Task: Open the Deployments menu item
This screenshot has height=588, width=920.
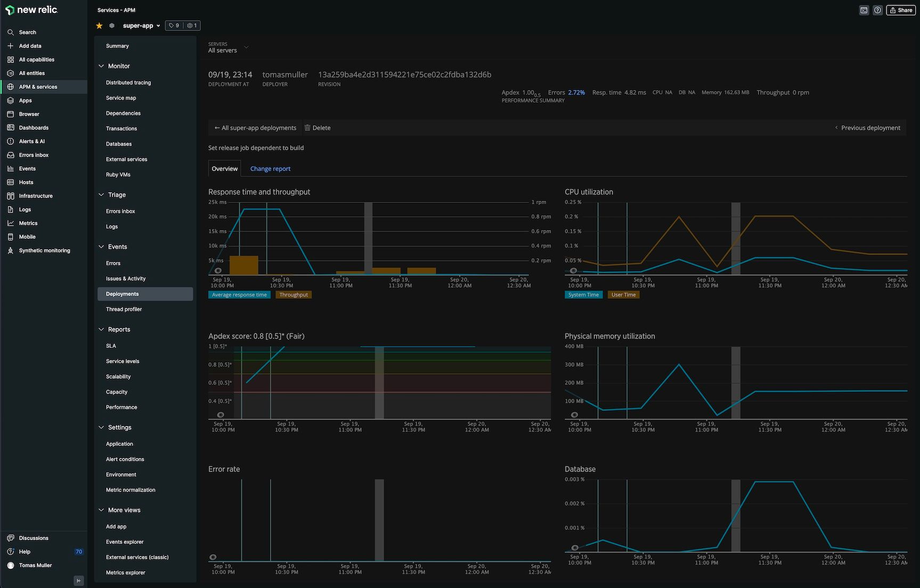Action: (x=145, y=294)
